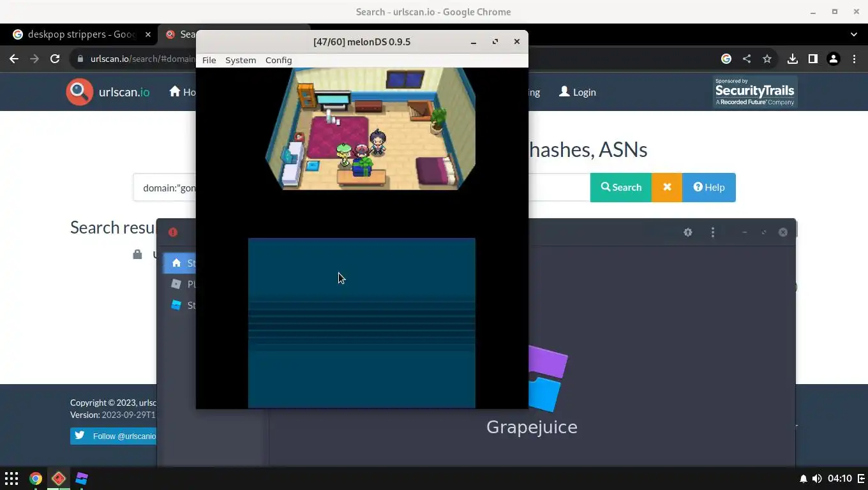868x490 pixels.
Task: Click the lock icon in search results
Action: pos(137,255)
